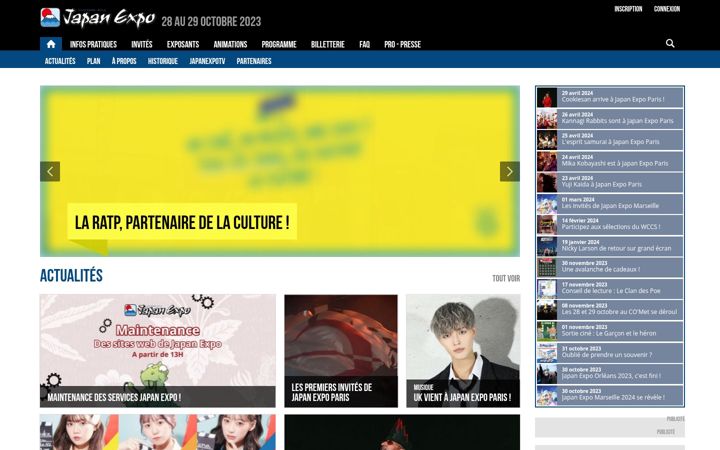Select the Plan sub-navigation tab
Screen dimensions: 720x450
tap(94, 61)
